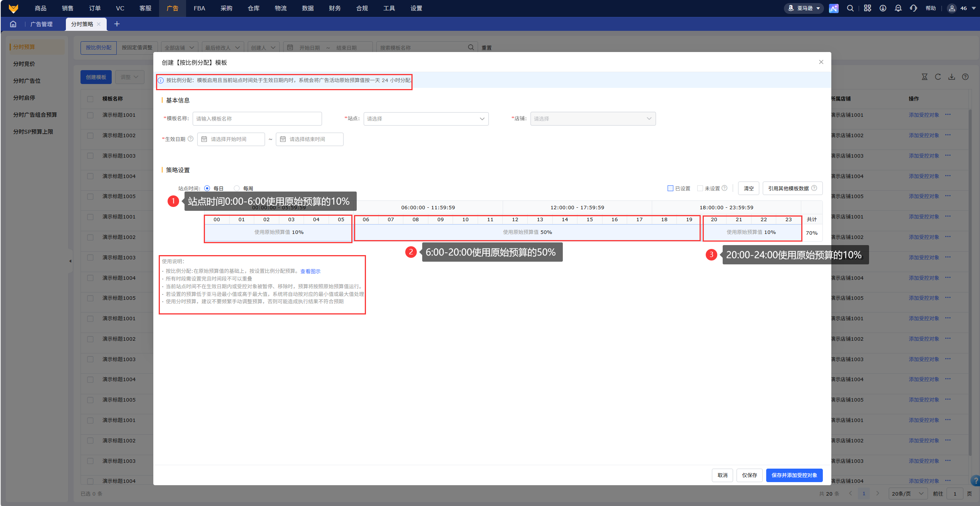Click the hourglass icon above the table

click(925, 77)
